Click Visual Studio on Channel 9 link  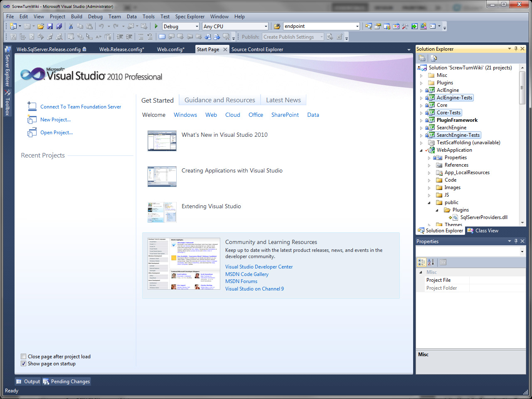coord(254,289)
